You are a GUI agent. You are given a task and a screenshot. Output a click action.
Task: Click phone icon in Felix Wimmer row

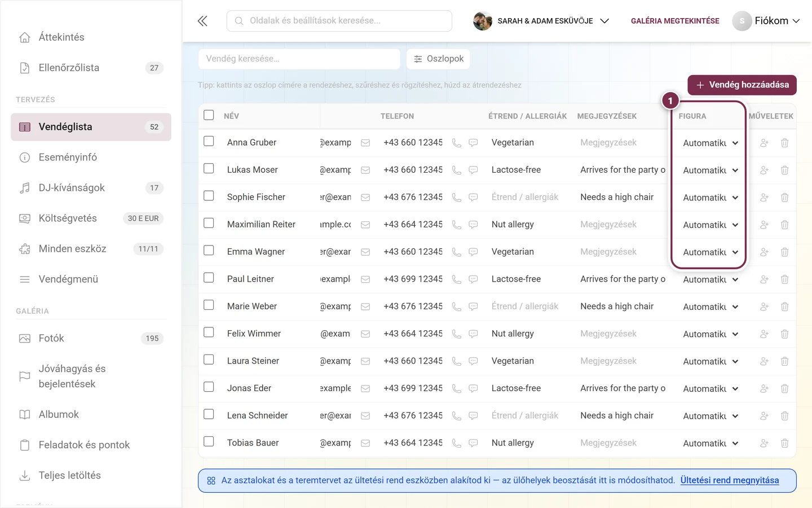click(457, 334)
